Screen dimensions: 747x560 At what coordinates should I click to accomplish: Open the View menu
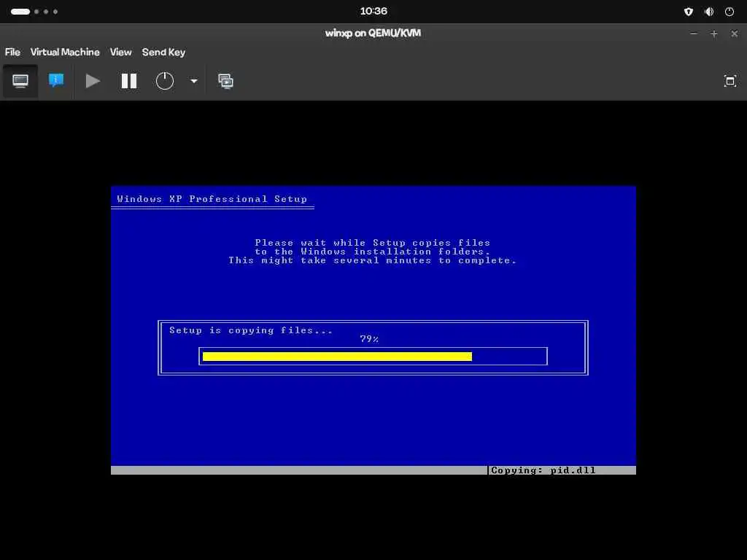[x=120, y=52]
